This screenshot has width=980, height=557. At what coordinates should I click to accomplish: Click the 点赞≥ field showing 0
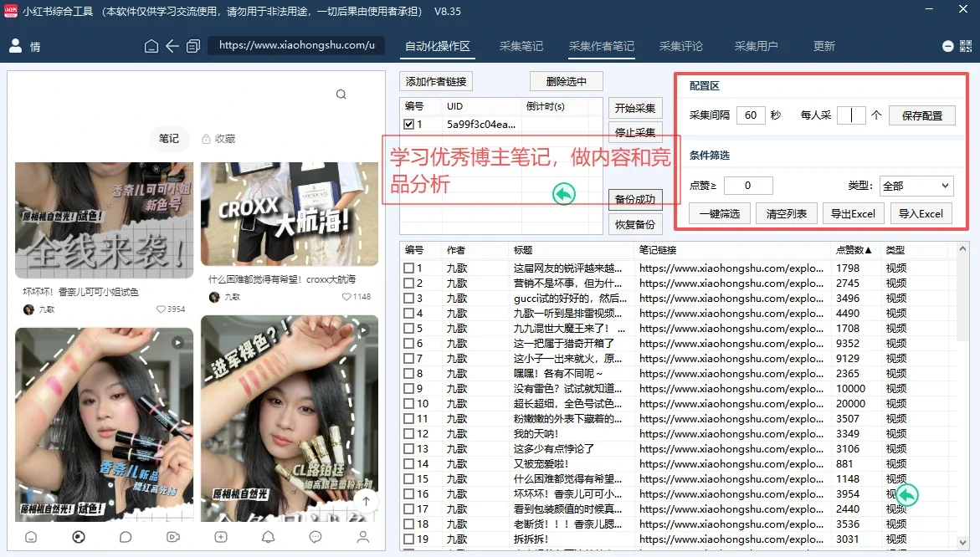[x=748, y=186]
